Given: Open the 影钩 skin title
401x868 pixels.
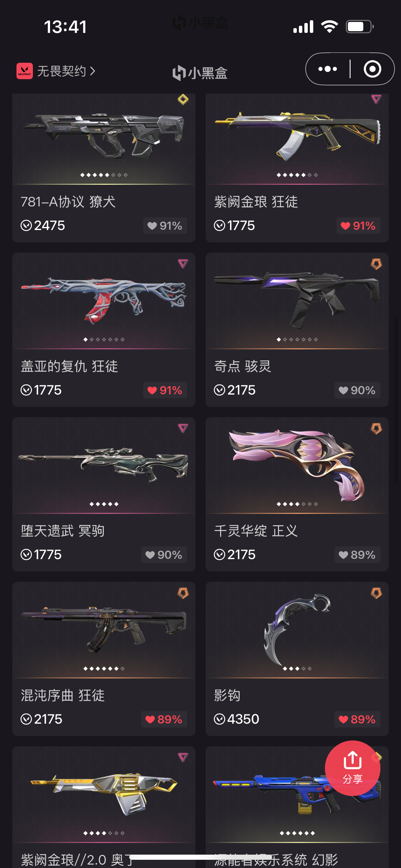Looking at the screenshot, I should click(227, 696).
